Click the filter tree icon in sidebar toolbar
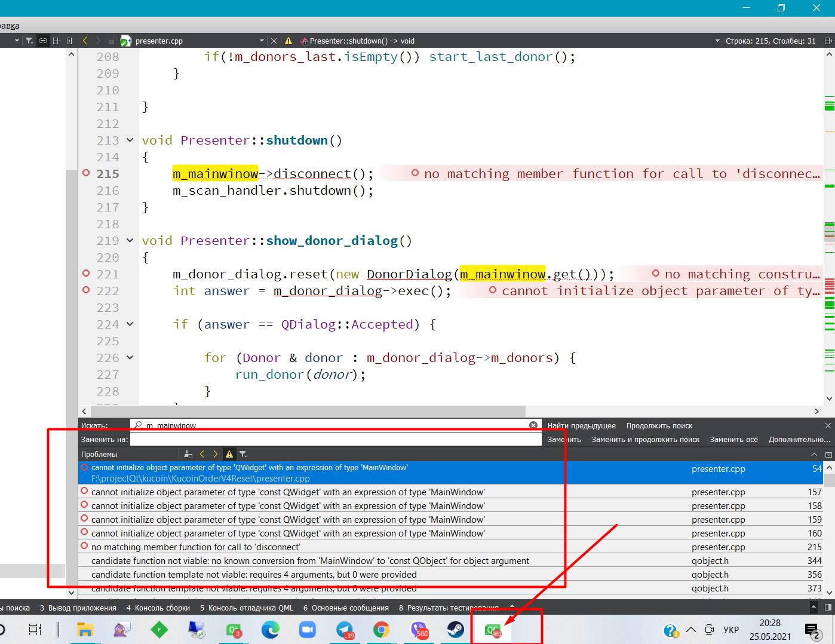The image size is (835, 644). click(29, 41)
